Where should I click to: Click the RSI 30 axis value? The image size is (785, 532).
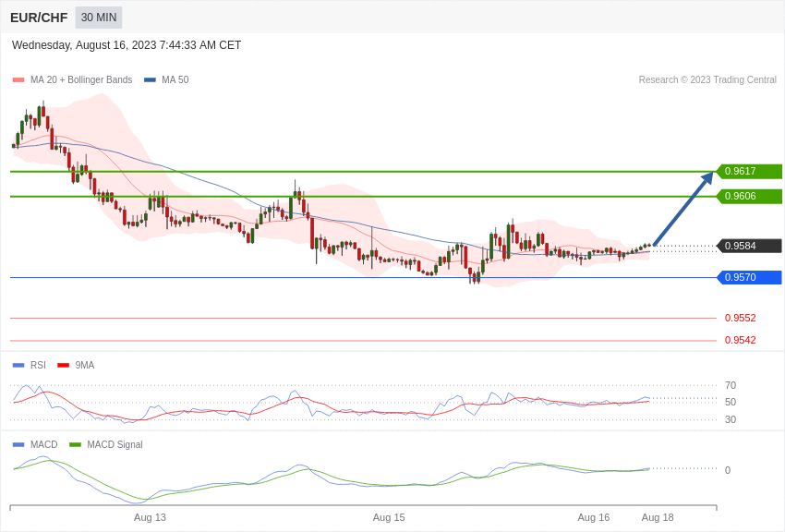pyautogui.click(x=731, y=419)
